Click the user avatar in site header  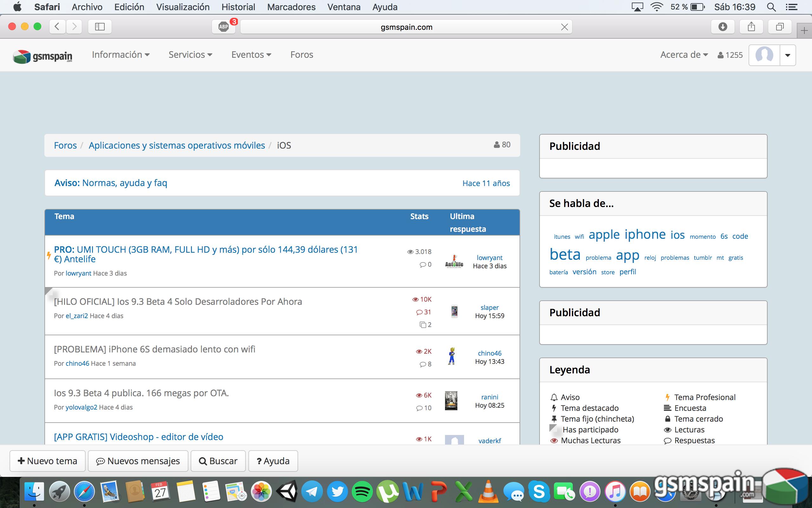764,55
